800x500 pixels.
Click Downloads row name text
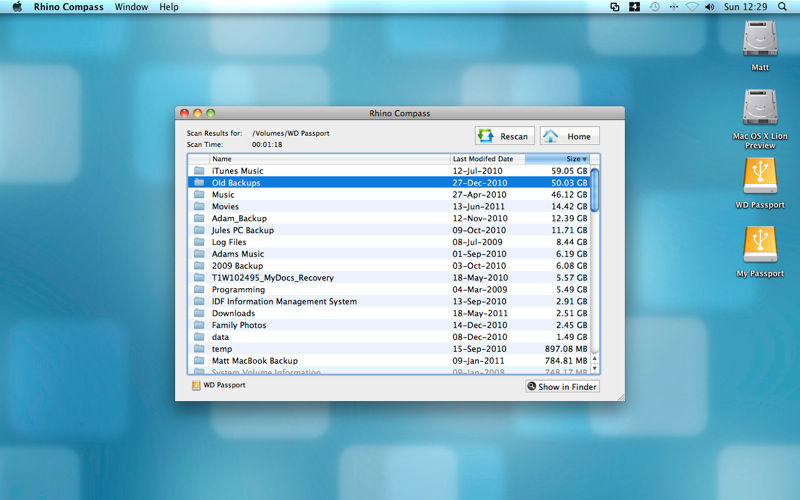point(233,313)
